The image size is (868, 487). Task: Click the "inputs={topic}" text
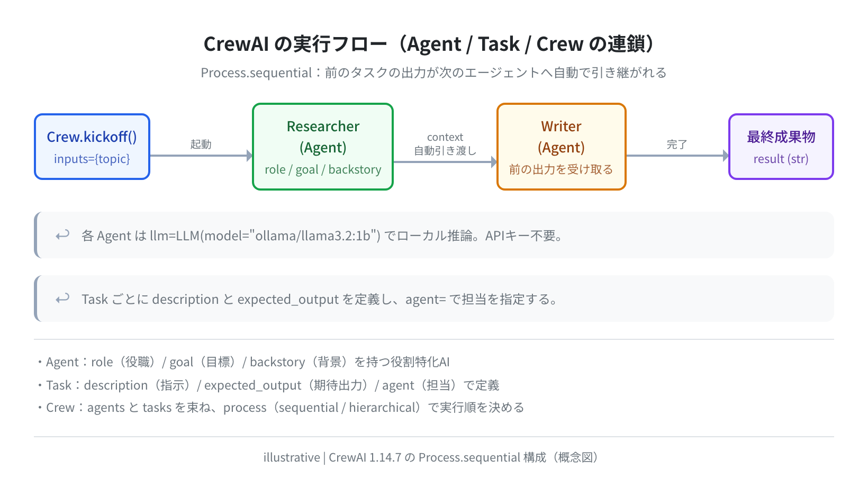pos(92,159)
